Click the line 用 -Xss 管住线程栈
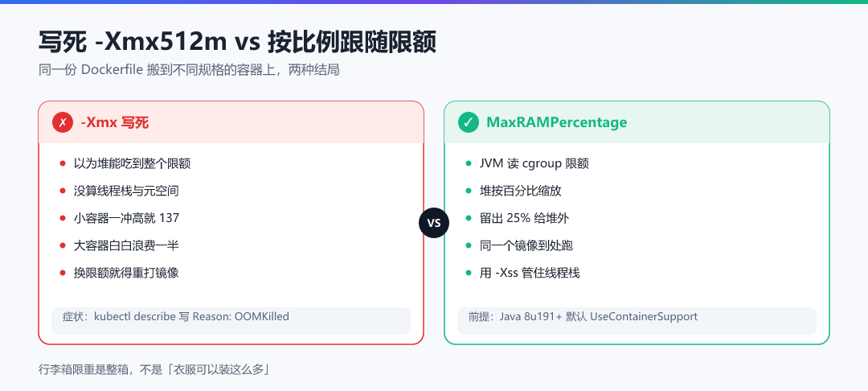 530,273
